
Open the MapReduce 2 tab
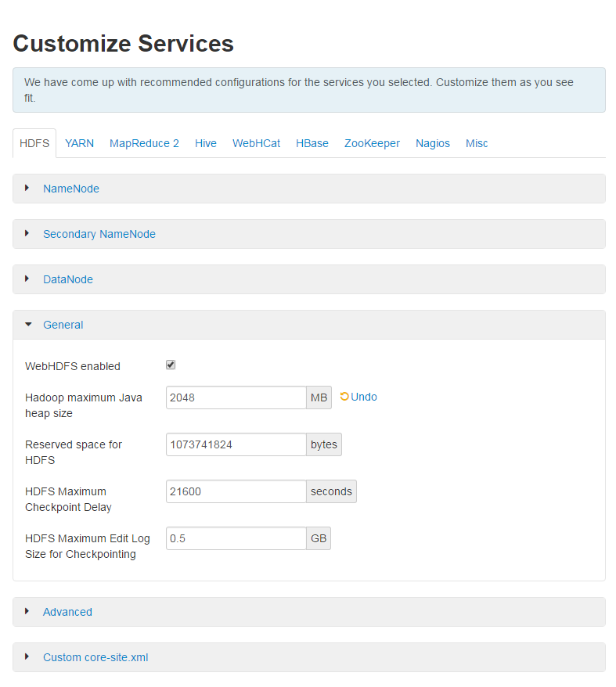[x=144, y=143]
